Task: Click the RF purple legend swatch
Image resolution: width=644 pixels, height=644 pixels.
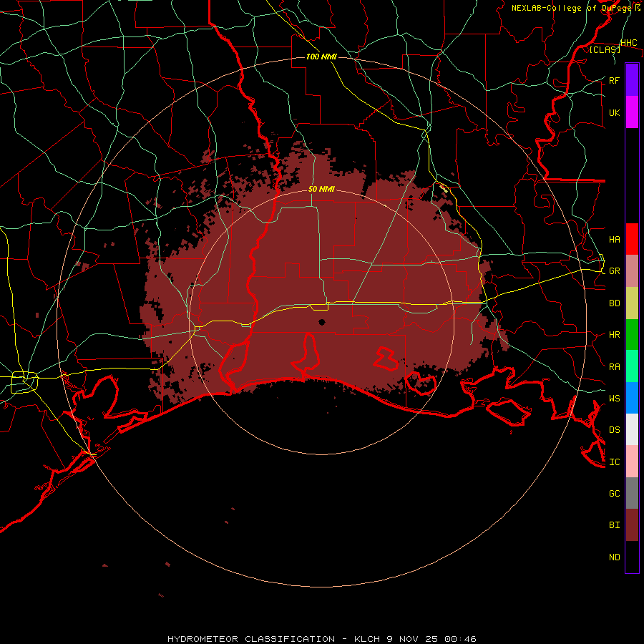Action: coord(632,80)
